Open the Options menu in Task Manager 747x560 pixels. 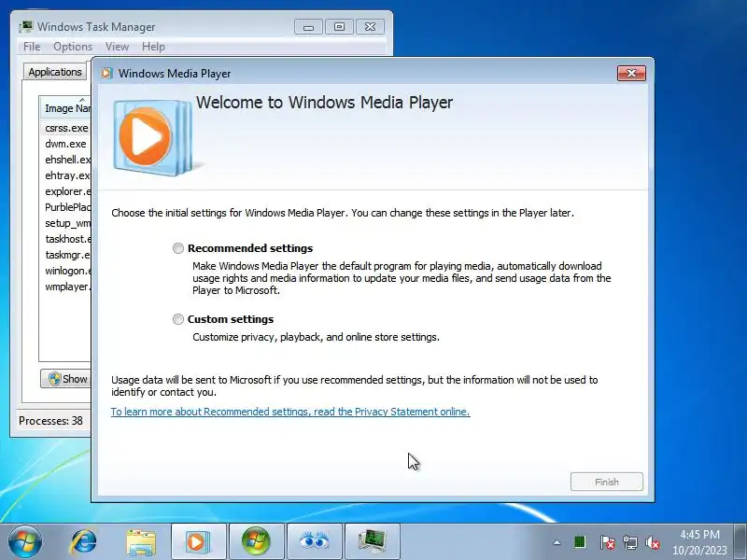73,47
